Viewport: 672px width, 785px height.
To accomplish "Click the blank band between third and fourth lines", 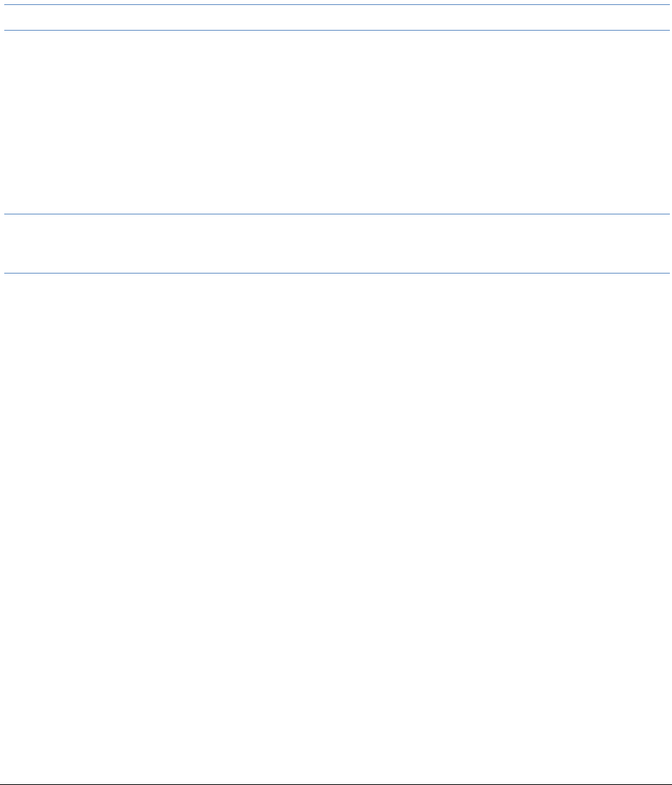I will (x=336, y=244).
